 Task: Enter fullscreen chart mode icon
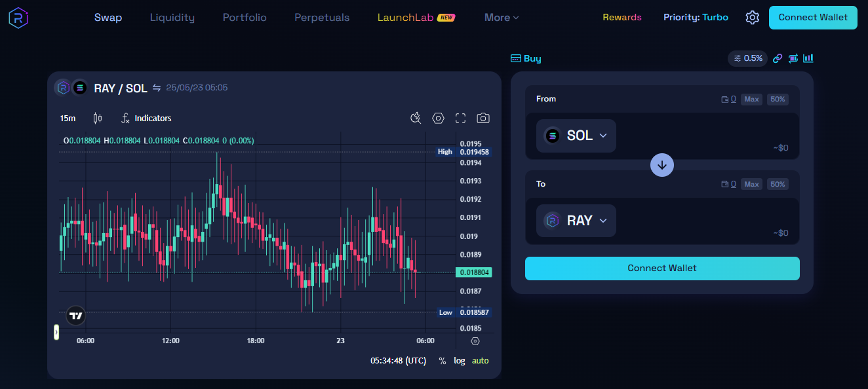click(x=461, y=118)
